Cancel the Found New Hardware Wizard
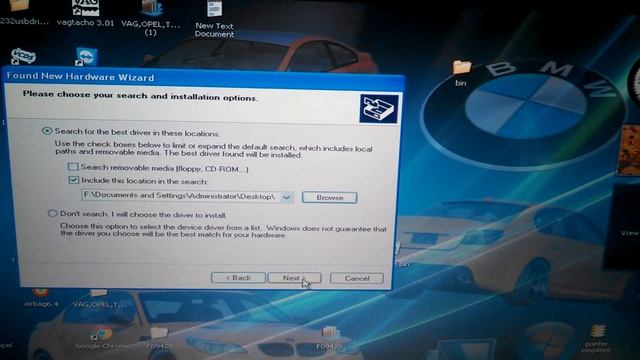This screenshot has height=360, width=640. click(357, 278)
